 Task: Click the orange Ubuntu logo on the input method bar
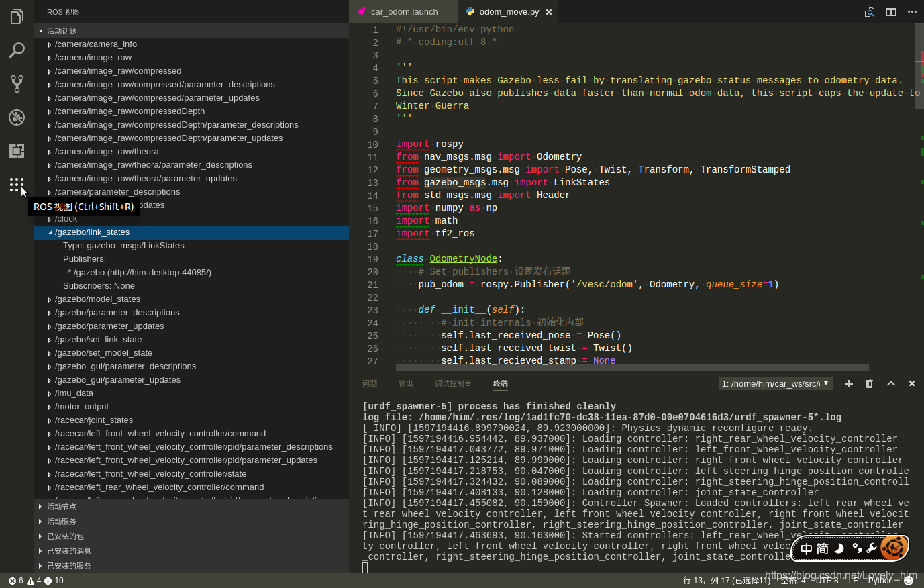[893, 548]
